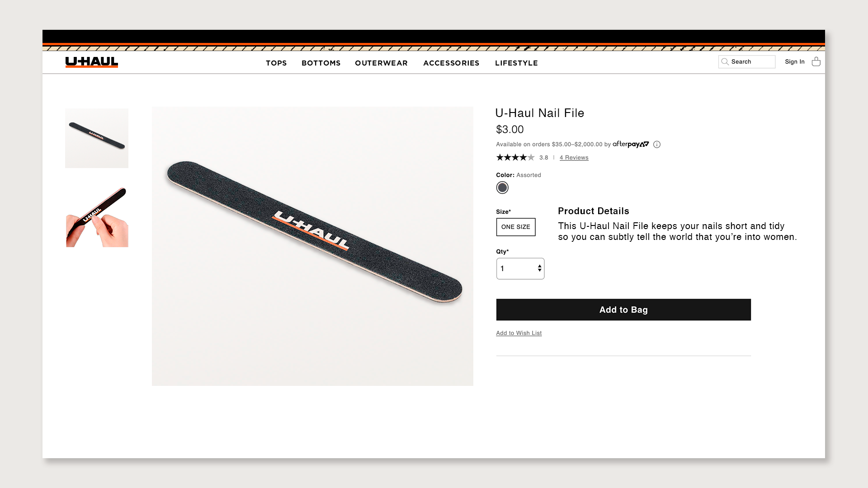Click Add to Wish List link
Screen dimensions: 868x488
click(519, 333)
